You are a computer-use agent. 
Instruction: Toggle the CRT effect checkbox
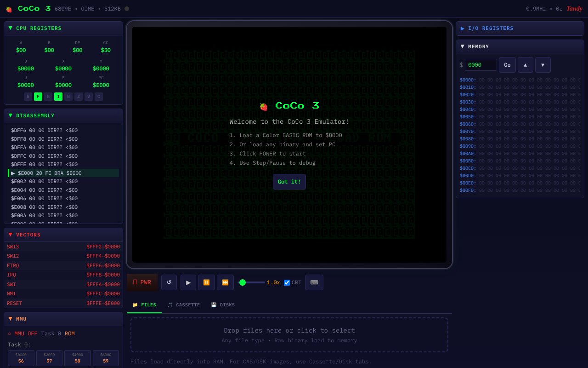(287, 283)
